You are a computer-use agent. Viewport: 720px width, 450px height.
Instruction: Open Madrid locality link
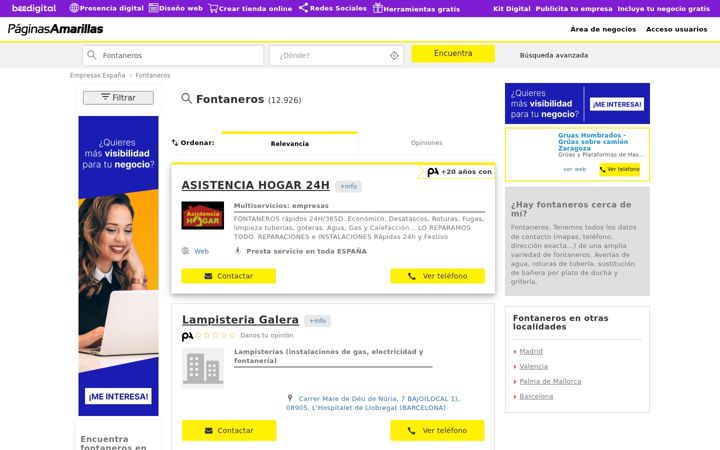(531, 351)
